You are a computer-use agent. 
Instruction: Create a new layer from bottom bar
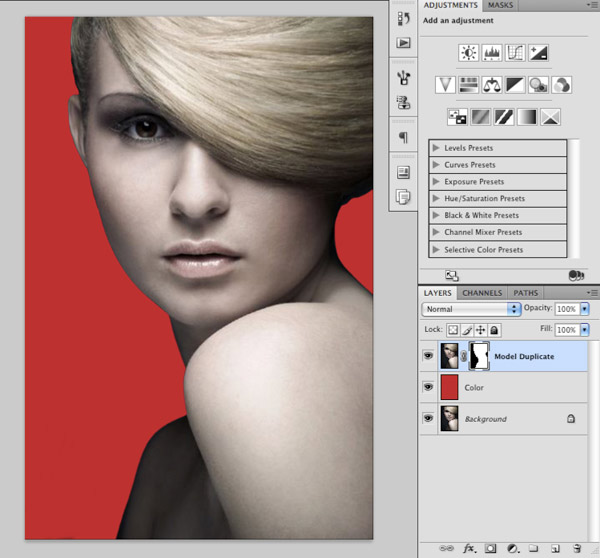point(557,548)
